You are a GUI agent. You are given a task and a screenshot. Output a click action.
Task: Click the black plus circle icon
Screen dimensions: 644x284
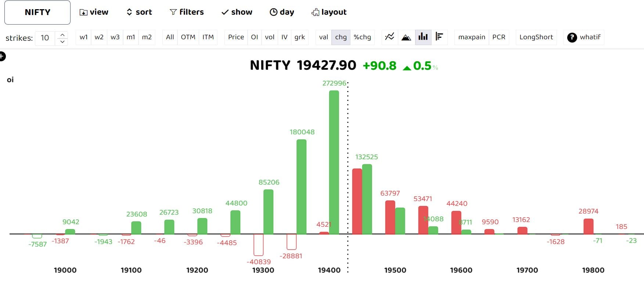(2, 57)
